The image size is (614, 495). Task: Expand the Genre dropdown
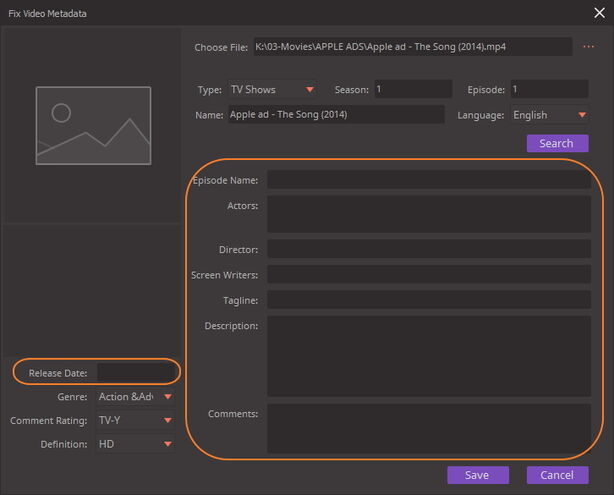tap(135, 397)
